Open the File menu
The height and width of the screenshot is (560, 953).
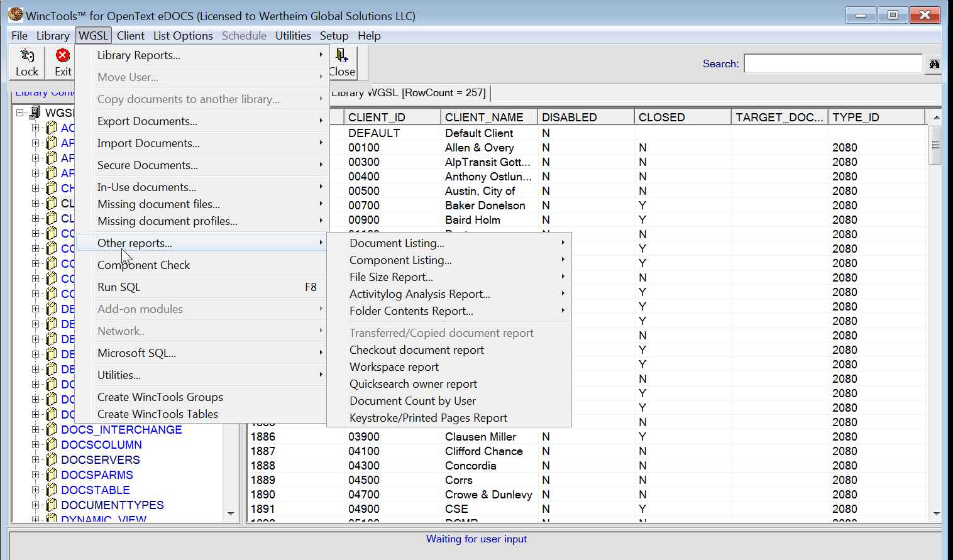(19, 36)
